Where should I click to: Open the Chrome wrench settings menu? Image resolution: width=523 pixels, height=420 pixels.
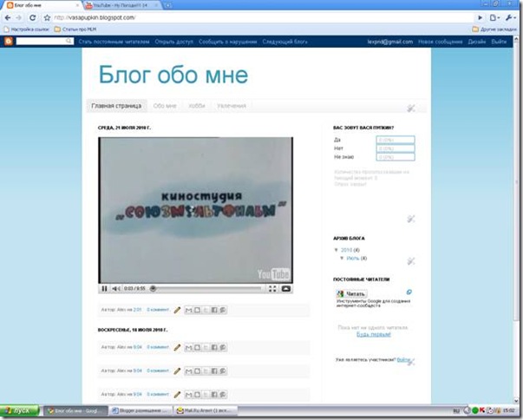pos(510,17)
